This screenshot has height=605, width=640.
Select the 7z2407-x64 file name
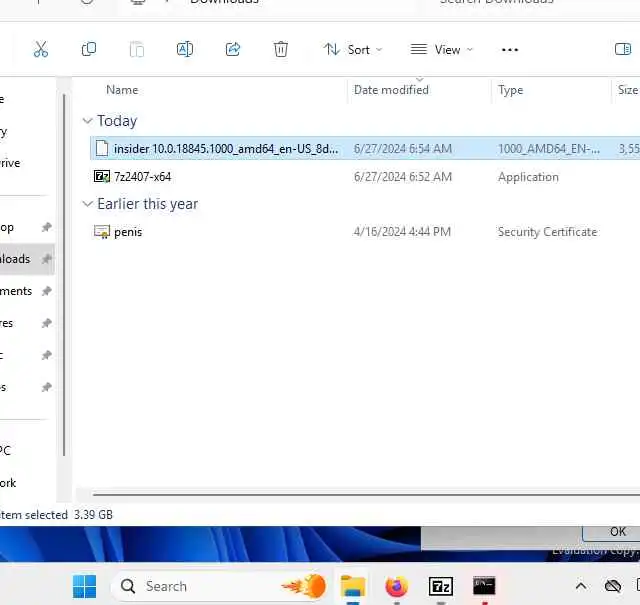coord(142,177)
